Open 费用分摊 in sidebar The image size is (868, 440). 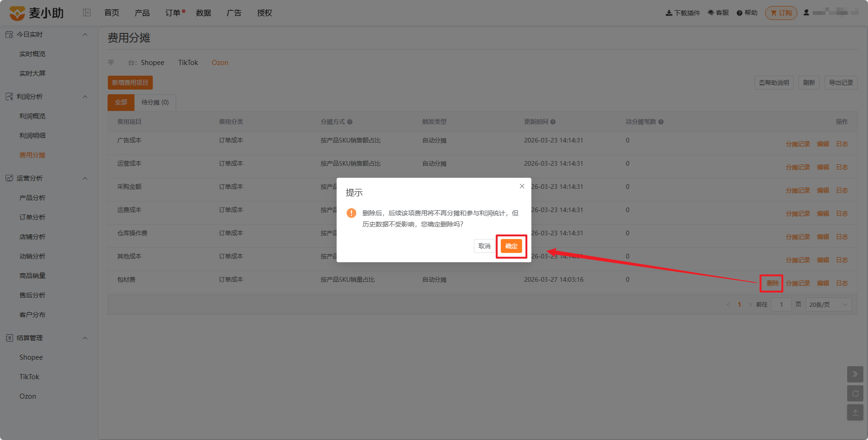pos(32,155)
